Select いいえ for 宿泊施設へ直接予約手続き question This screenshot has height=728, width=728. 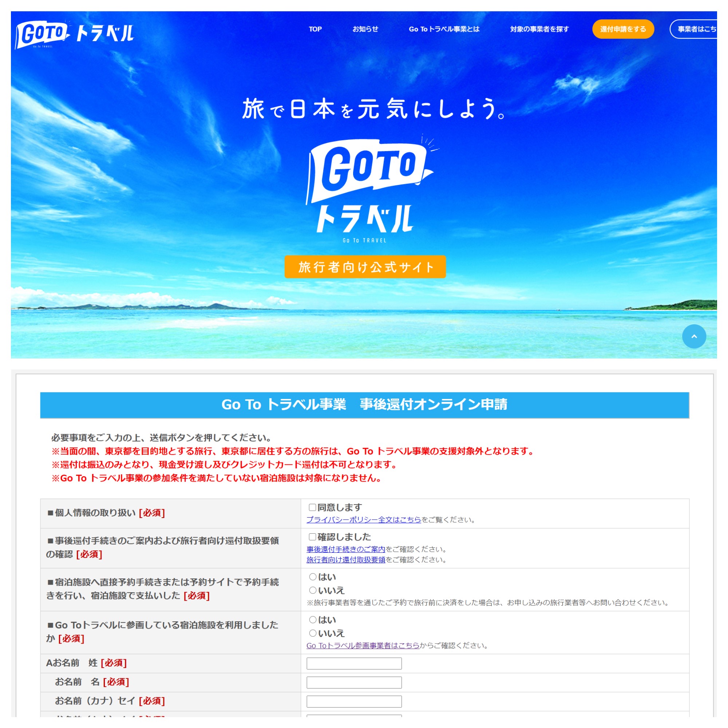pyautogui.click(x=313, y=590)
